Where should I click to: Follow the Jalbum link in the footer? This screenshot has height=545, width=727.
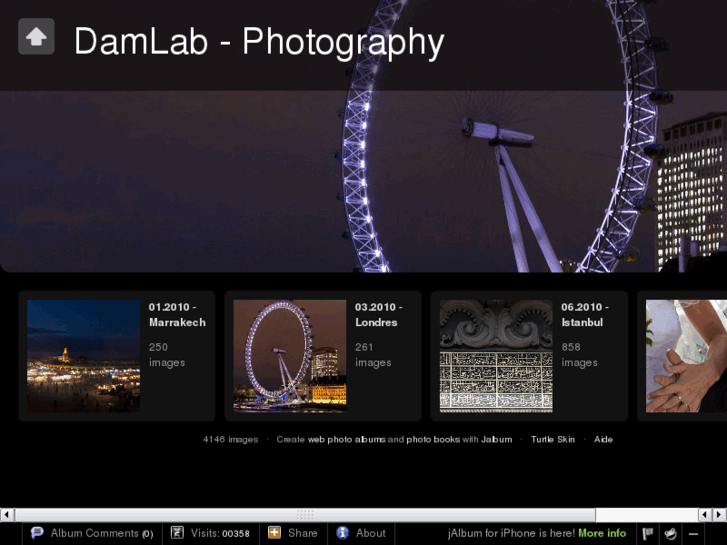point(496,439)
